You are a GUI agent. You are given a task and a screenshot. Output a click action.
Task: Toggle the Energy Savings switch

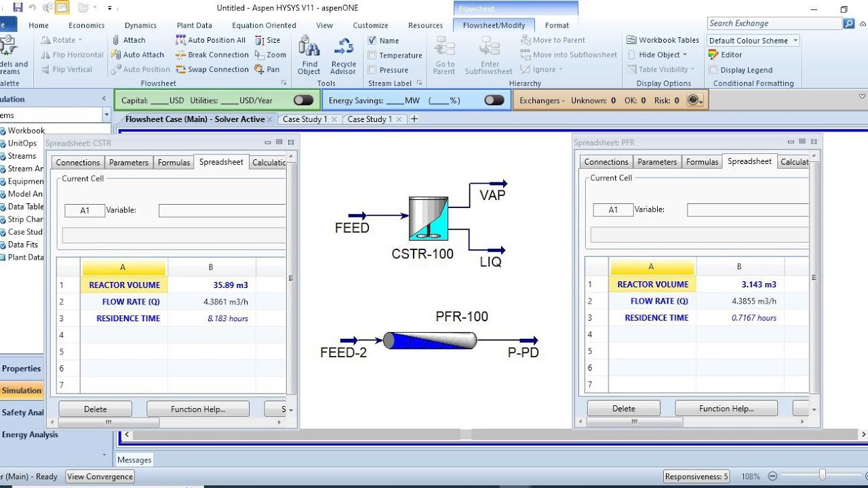tap(494, 100)
